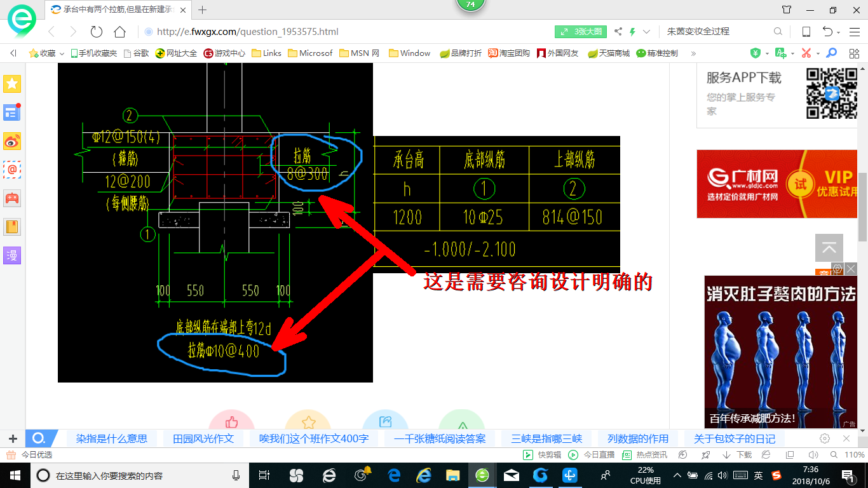Screen dimensions: 868x488
Task: Close the weight-loss advertisement
Action: point(851,269)
